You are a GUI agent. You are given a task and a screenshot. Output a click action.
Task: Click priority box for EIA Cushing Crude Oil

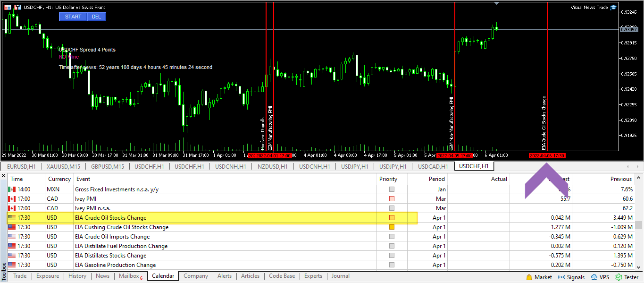coord(392,227)
